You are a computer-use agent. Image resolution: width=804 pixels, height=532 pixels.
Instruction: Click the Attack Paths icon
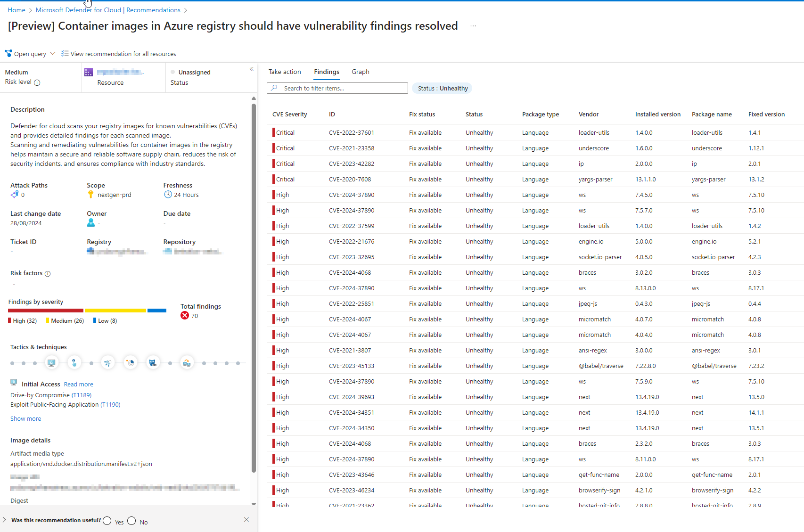pyautogui.click(x=15, y=194)
